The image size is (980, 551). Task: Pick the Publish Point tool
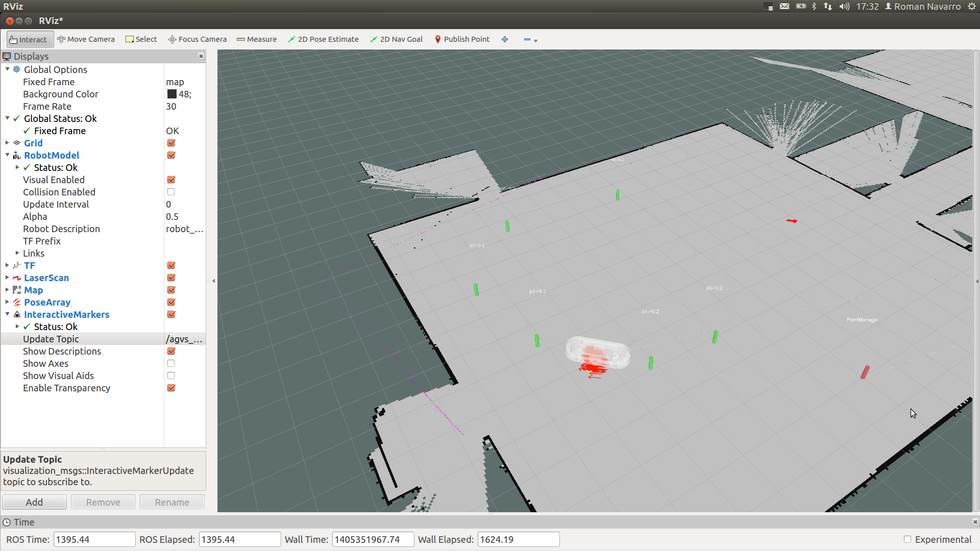click(x=462, y=39)
